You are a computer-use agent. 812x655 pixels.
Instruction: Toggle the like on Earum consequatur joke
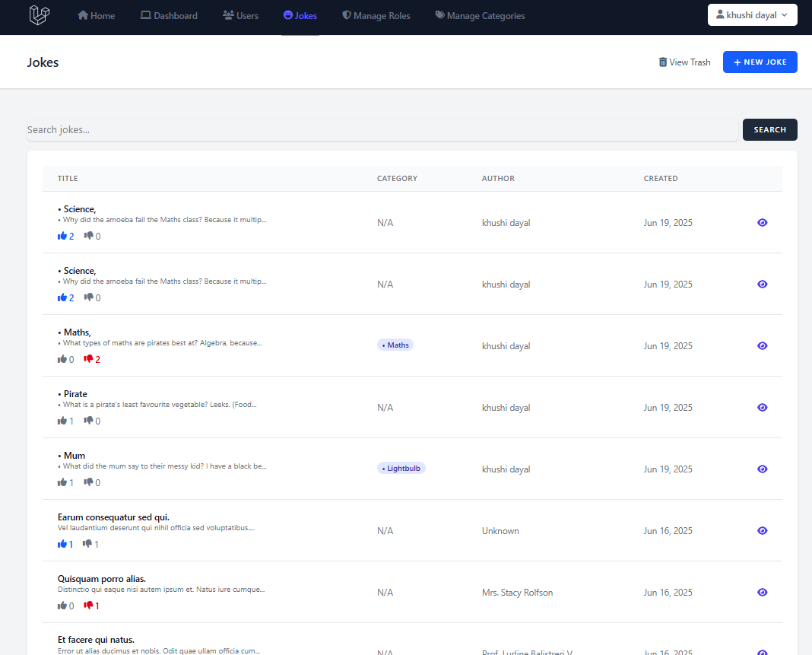tap(62, 544)
